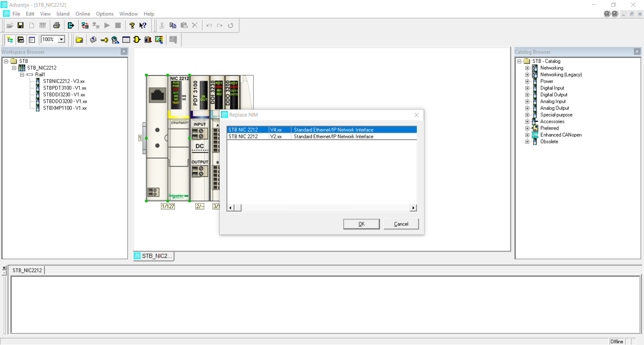Click the Open island folder icon
Image resolution: width=644 pixels, height=345 pixels.
point(10,25)
